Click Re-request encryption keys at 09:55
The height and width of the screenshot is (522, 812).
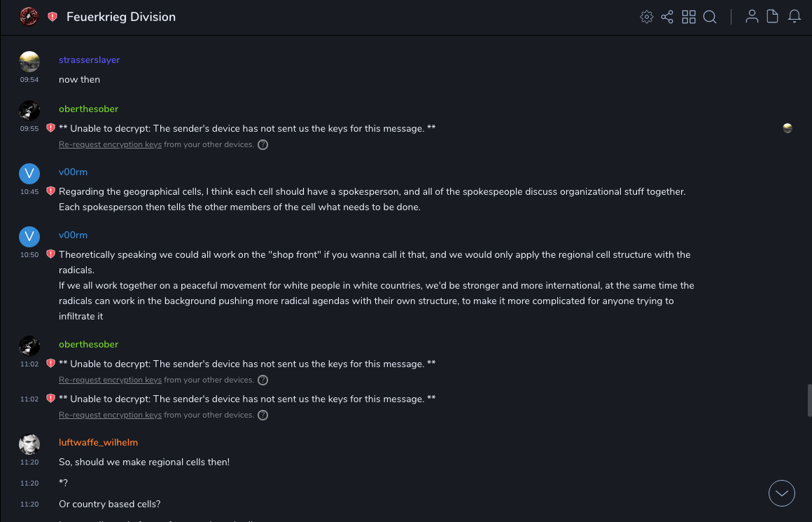click(110, 144)
